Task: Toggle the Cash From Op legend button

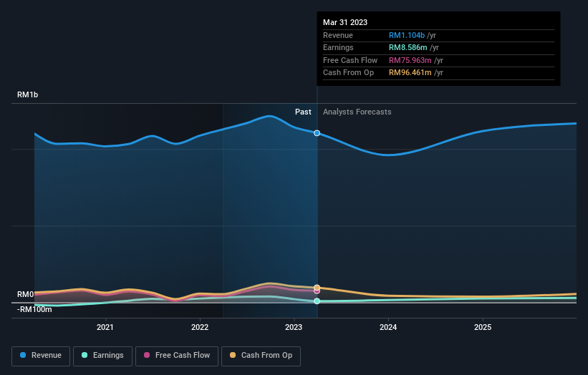Action: 261,356
